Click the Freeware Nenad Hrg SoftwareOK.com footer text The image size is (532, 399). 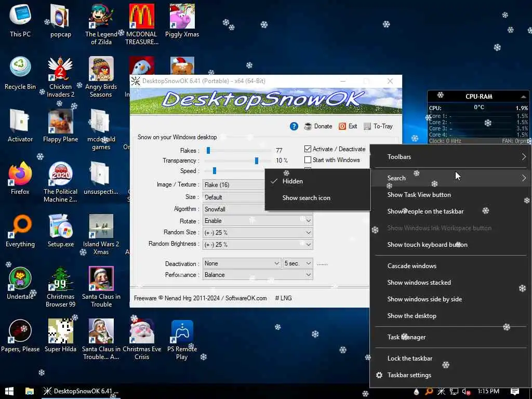click(200, 298)
